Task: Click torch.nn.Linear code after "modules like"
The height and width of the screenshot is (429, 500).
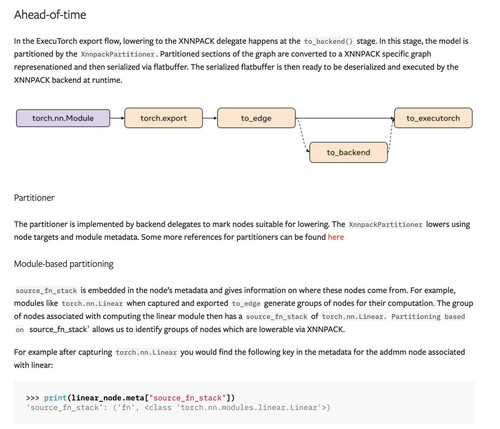Action: 92,304
